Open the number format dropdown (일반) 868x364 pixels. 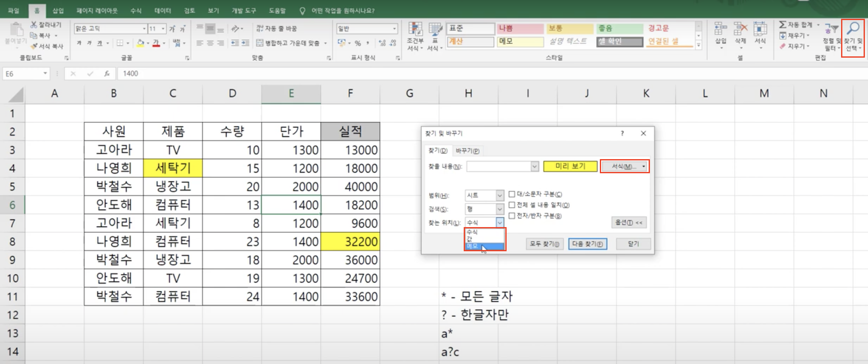(x=394, y=29)
